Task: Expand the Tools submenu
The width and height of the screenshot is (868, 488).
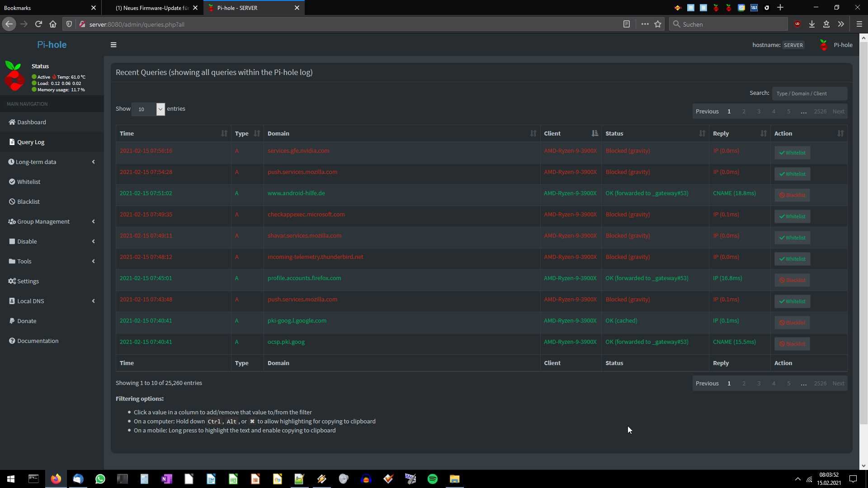Action: (x=52, y=261)
